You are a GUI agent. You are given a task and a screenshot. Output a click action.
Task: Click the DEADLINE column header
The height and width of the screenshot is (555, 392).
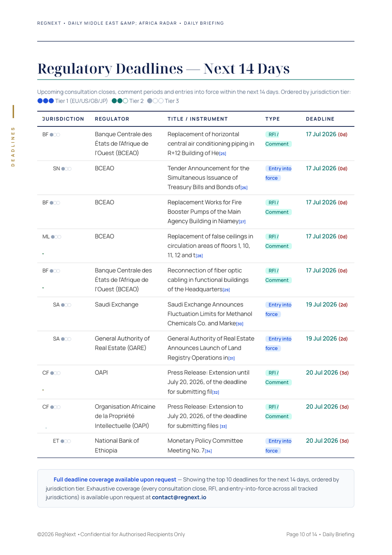tap(320, 119)
